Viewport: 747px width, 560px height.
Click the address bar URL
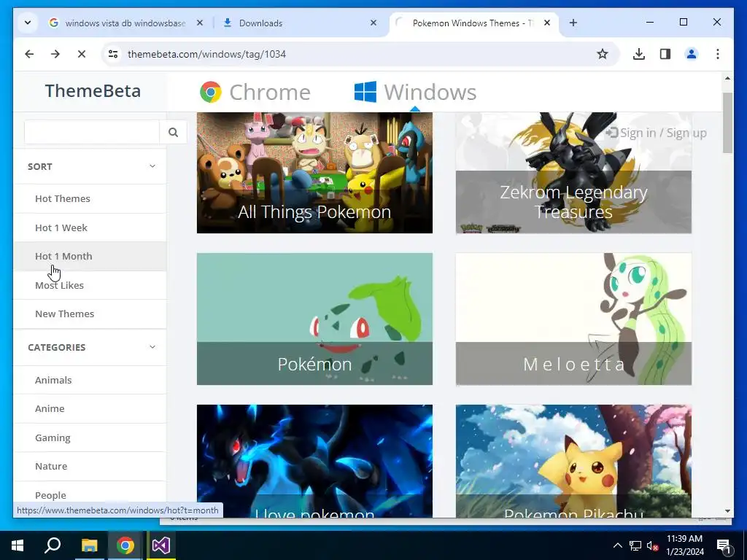[x=206, y=54]
